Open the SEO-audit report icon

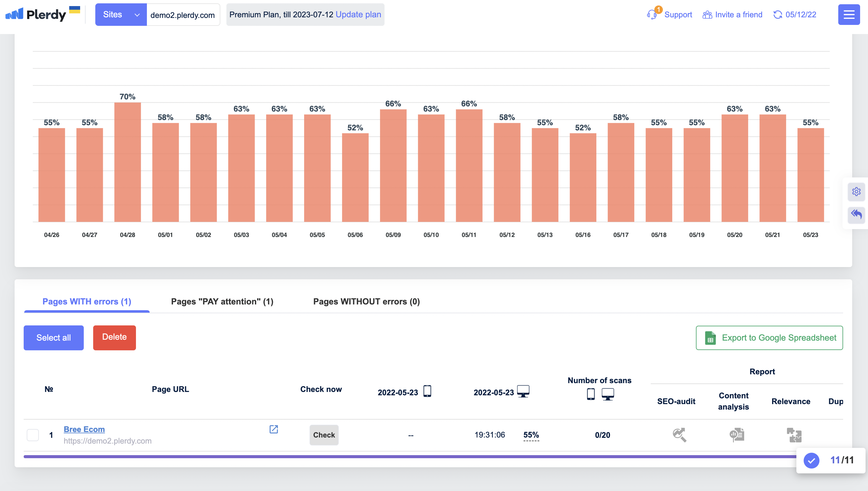tap(679, 435)
